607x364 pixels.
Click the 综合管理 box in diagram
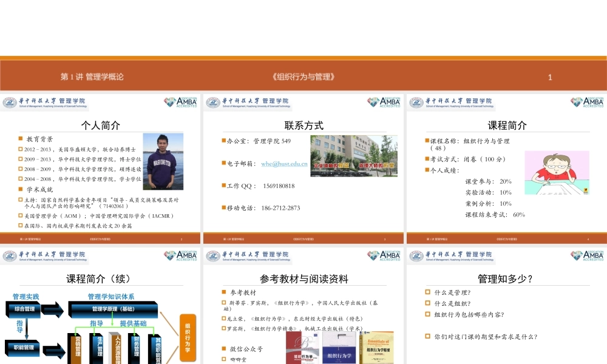coord(24,309)
